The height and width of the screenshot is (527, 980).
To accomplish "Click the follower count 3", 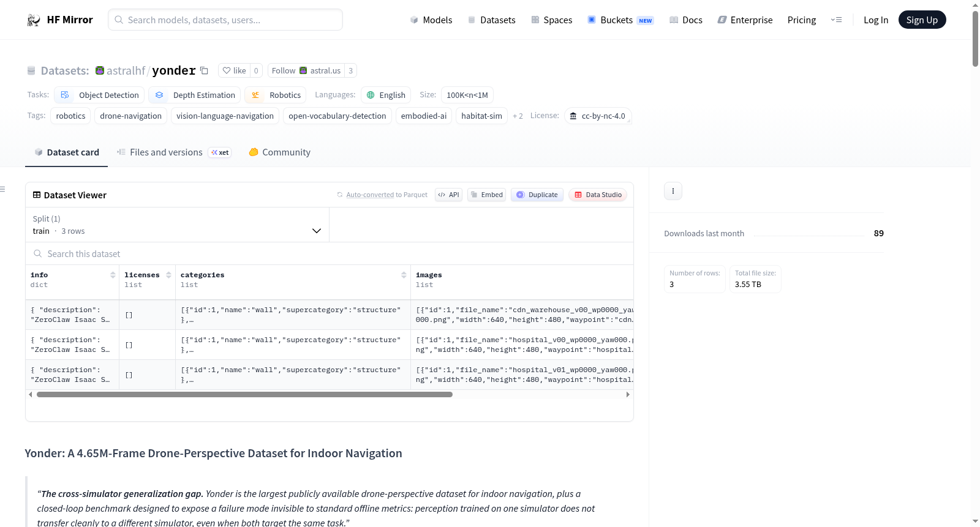I will (x=350, y=70).
